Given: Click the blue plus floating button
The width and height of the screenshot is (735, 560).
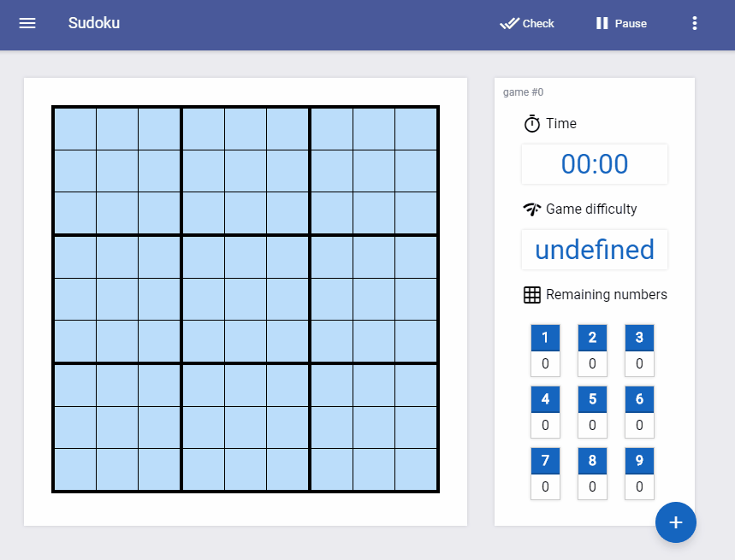Looking at the screenshot, I should point(675,522).
